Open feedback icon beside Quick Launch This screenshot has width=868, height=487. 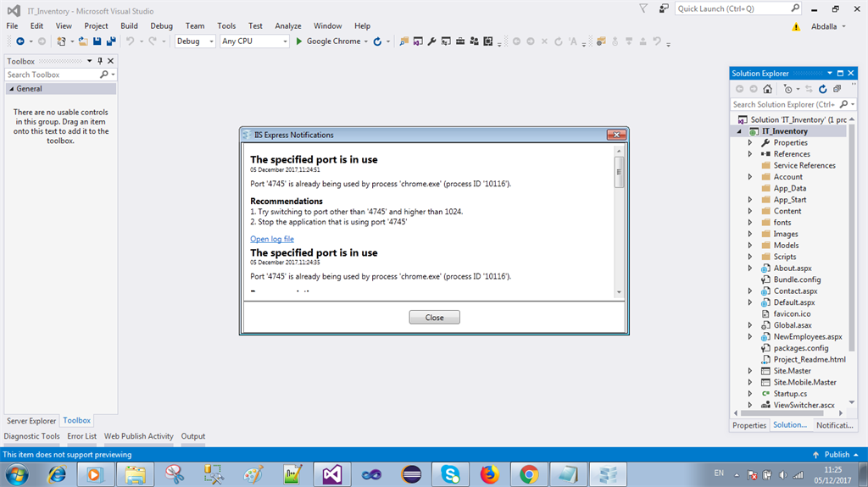coord(664,8)
